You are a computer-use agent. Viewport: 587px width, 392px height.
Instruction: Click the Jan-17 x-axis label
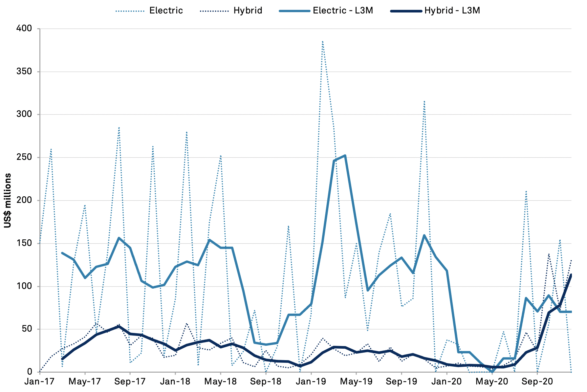coord(40,382)
